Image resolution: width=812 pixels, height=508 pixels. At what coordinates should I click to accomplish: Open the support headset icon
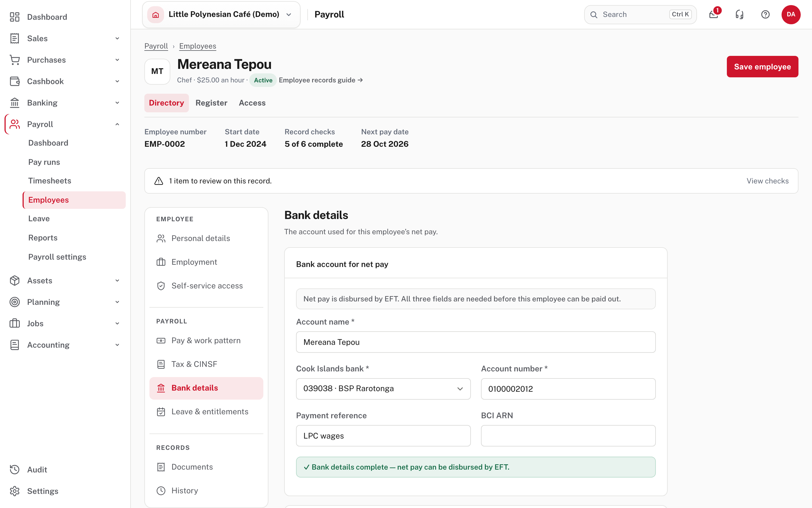coord(740,14)
